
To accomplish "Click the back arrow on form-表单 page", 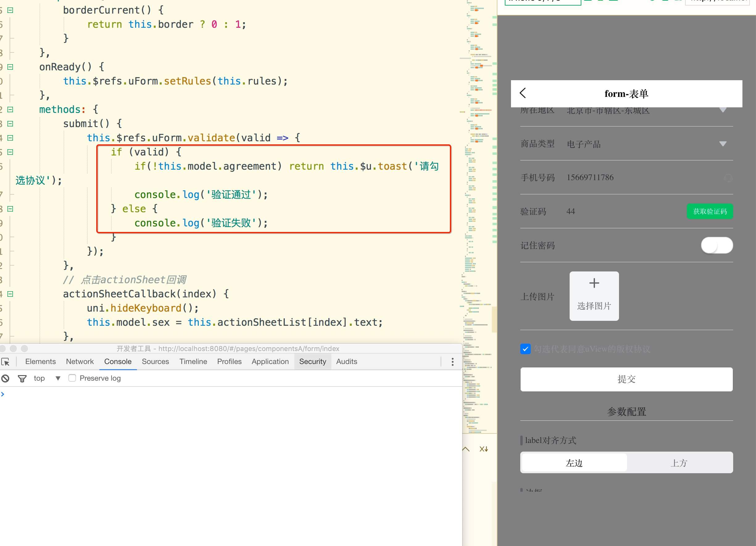I will 523,93.
